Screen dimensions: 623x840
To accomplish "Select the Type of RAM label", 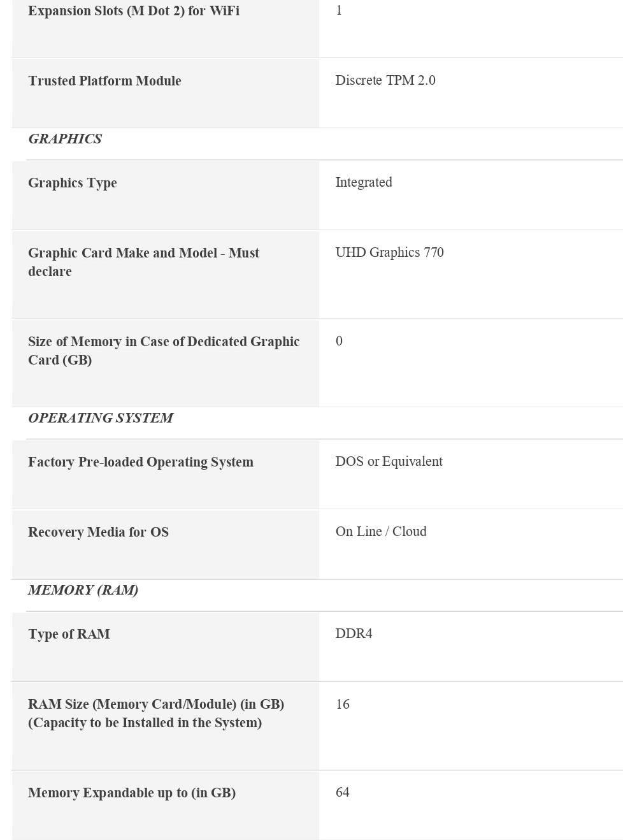I will coord(69,634).
